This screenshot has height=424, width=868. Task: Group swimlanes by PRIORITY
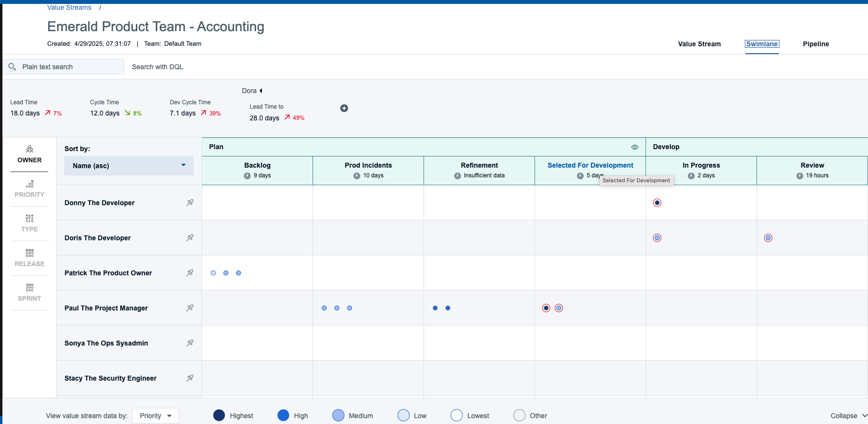click(30, 189)
